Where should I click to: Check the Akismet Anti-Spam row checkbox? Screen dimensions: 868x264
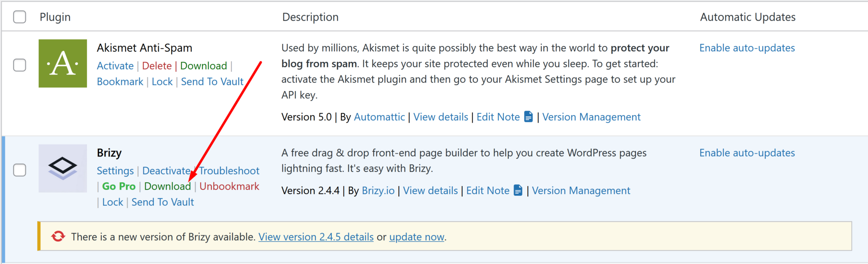(x=19, y=65)
